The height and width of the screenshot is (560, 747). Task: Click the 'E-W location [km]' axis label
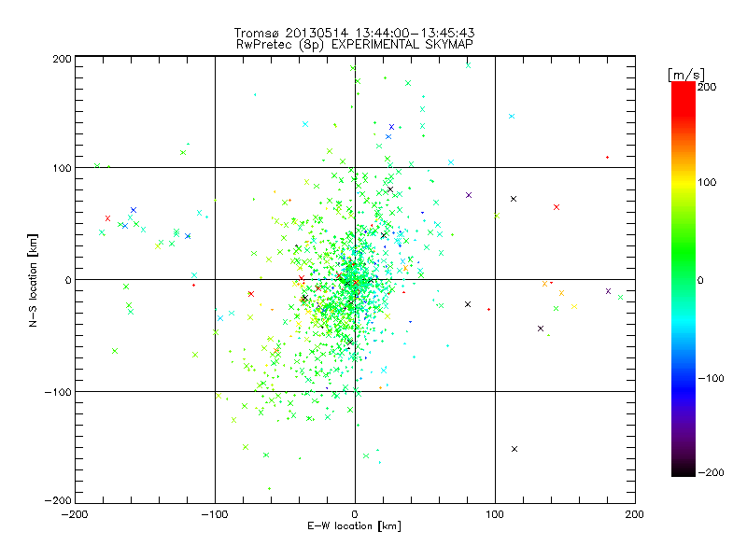[354, 526]
